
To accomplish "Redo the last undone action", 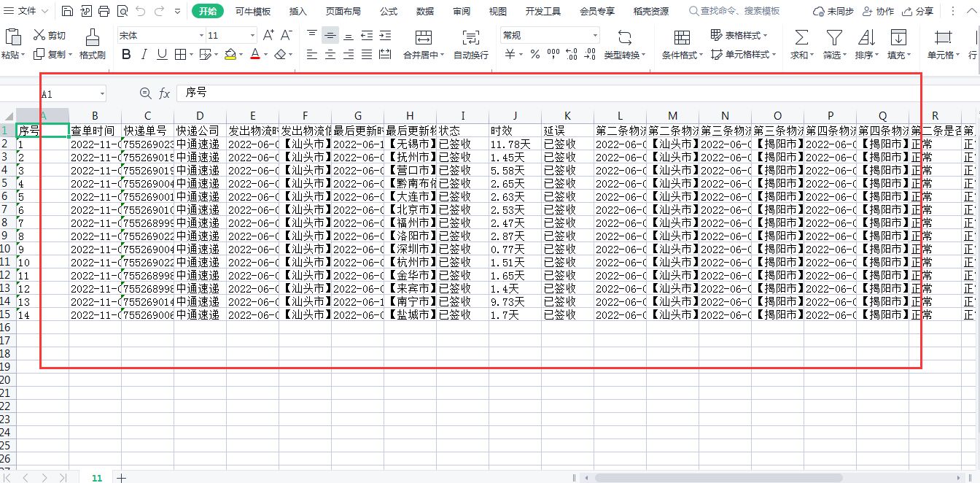I will pos(158,11).
